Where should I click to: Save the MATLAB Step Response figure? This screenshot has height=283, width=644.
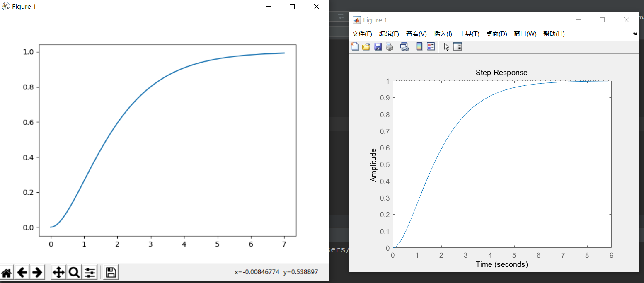tap(378, 46)
